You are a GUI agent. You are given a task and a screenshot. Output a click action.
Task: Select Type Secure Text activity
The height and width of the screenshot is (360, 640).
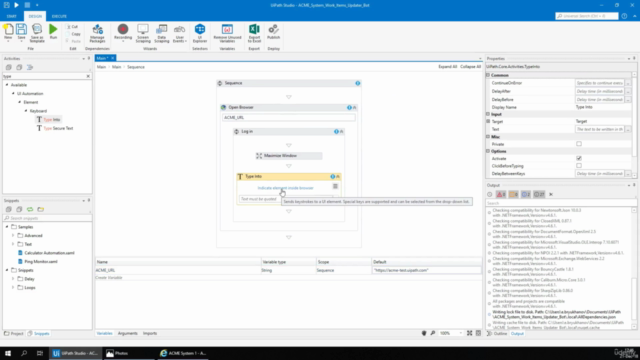[x=55, y=128]
